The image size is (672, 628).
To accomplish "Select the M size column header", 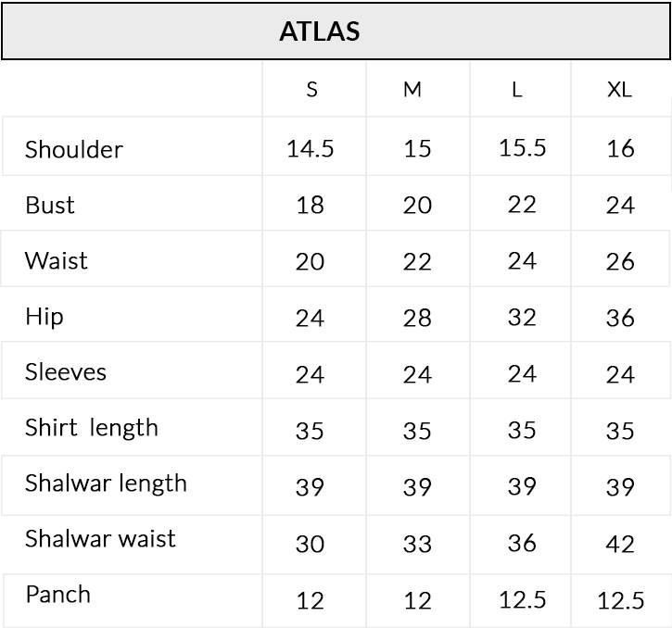I will [413, 90].
